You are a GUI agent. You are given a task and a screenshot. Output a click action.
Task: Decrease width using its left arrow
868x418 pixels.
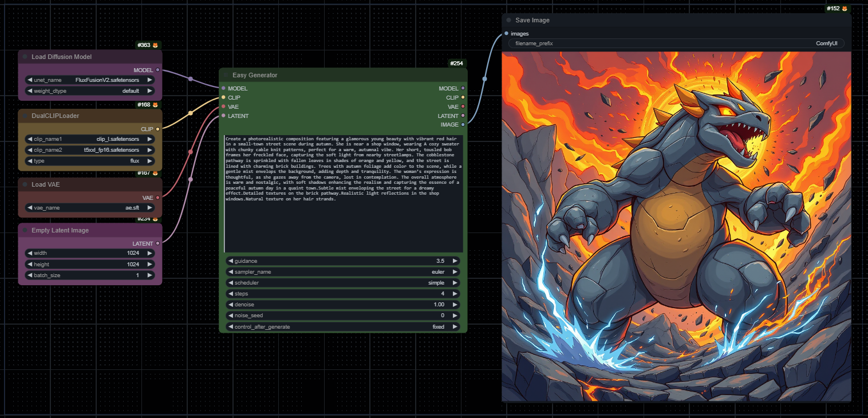(29, 253)
